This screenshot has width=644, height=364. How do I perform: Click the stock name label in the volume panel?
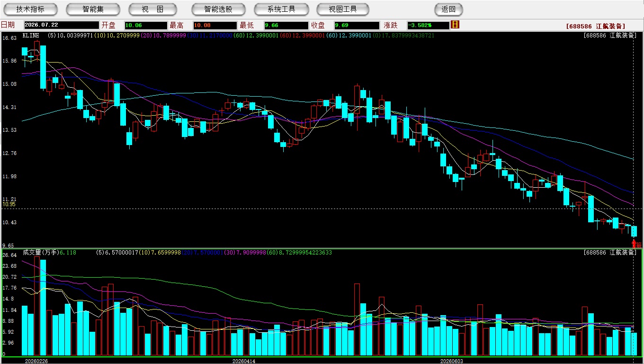click(x=609, y=253)
